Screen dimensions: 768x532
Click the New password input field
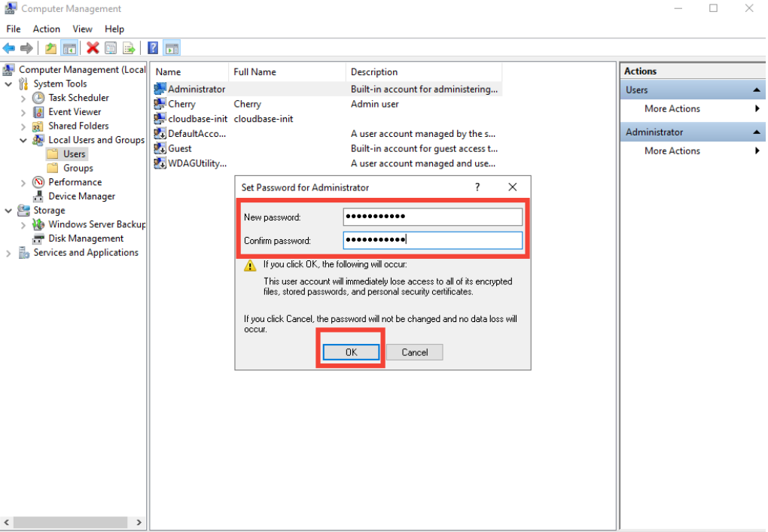click(432, 217)
